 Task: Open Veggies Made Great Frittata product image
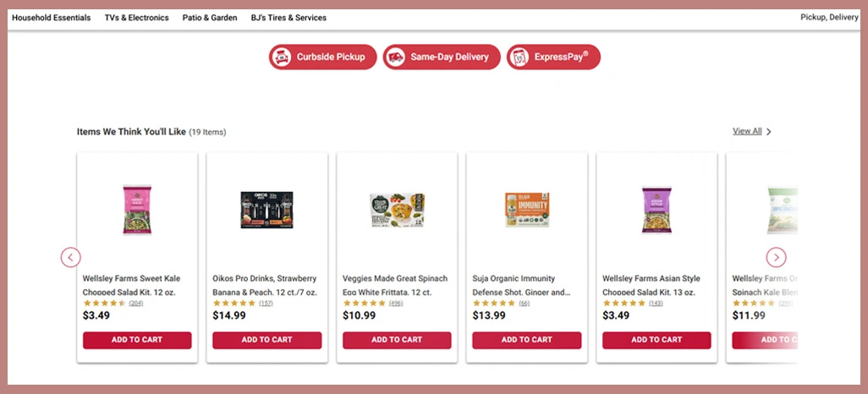pos(397,210)
